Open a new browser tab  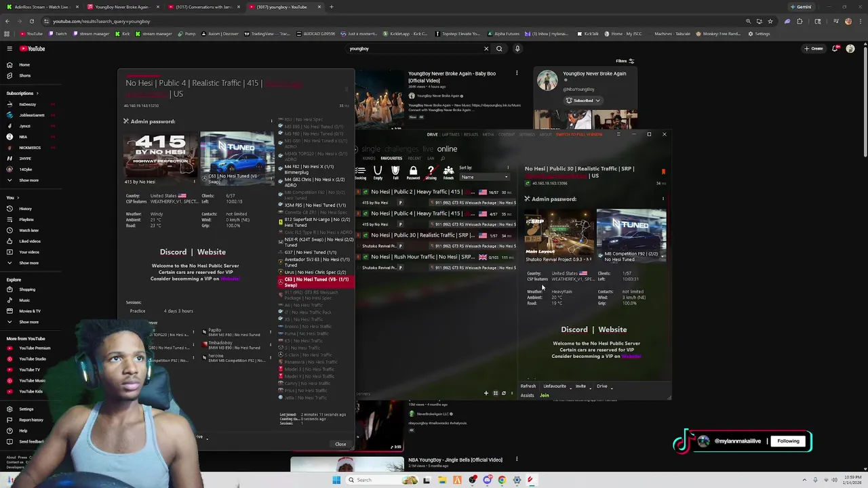pos(331,7)
